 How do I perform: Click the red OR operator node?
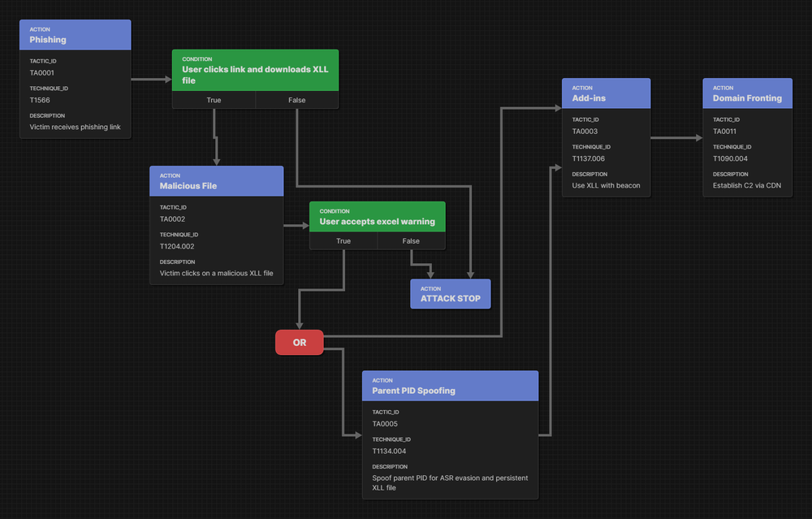click(x=300, y=343)
